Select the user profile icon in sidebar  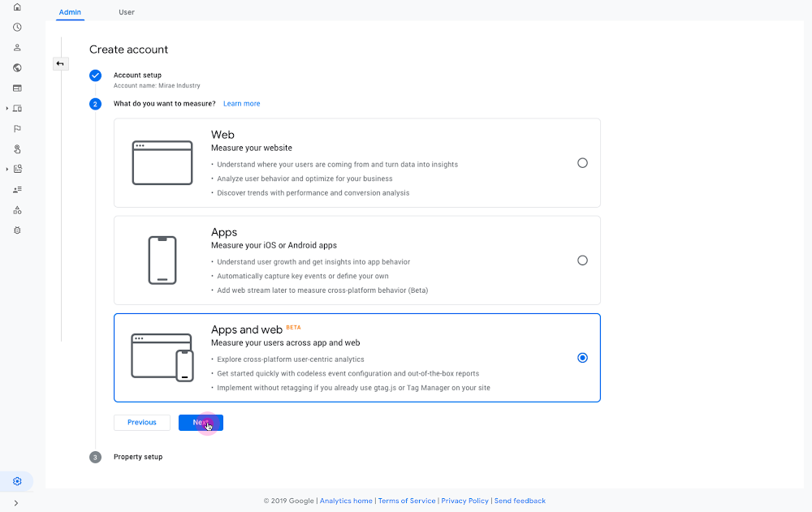coord(16,47)
